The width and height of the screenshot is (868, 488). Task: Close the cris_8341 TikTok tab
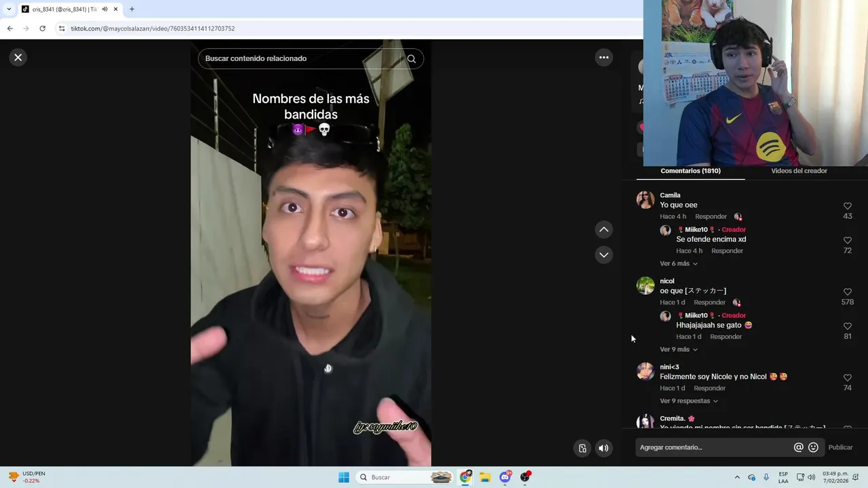(x=116, y=9)
